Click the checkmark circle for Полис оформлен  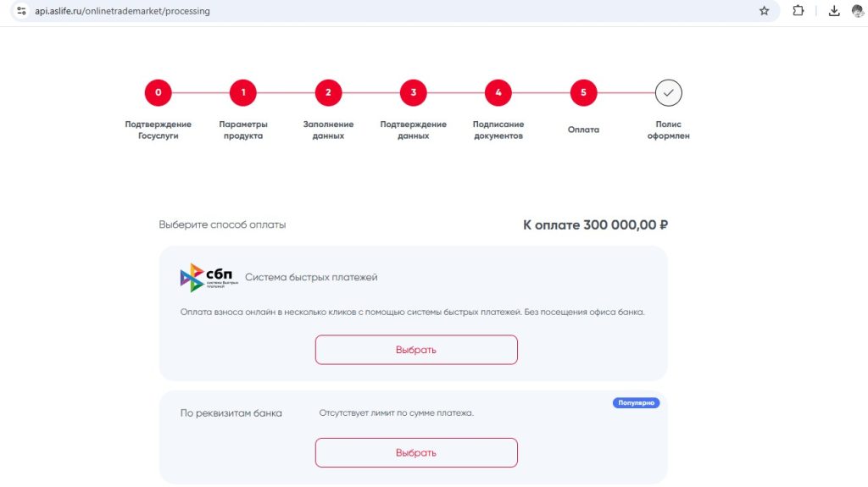point(668,92)
